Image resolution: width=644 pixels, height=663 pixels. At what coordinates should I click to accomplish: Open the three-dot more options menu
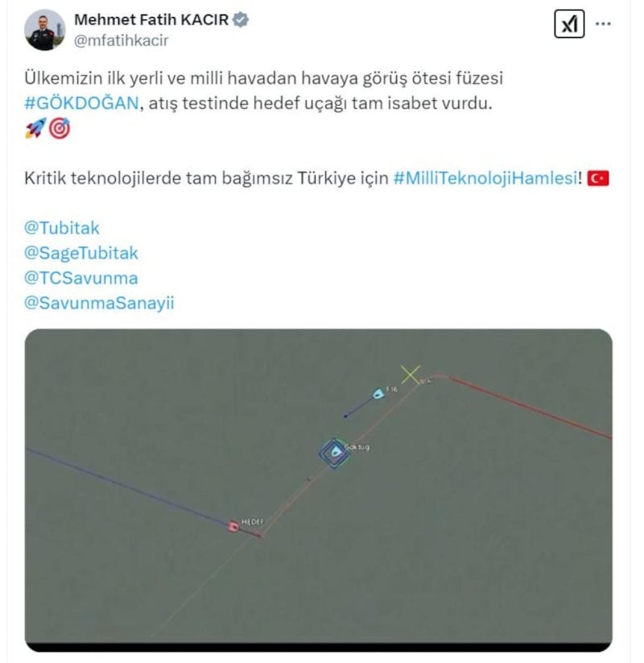(x=603, y=23)
